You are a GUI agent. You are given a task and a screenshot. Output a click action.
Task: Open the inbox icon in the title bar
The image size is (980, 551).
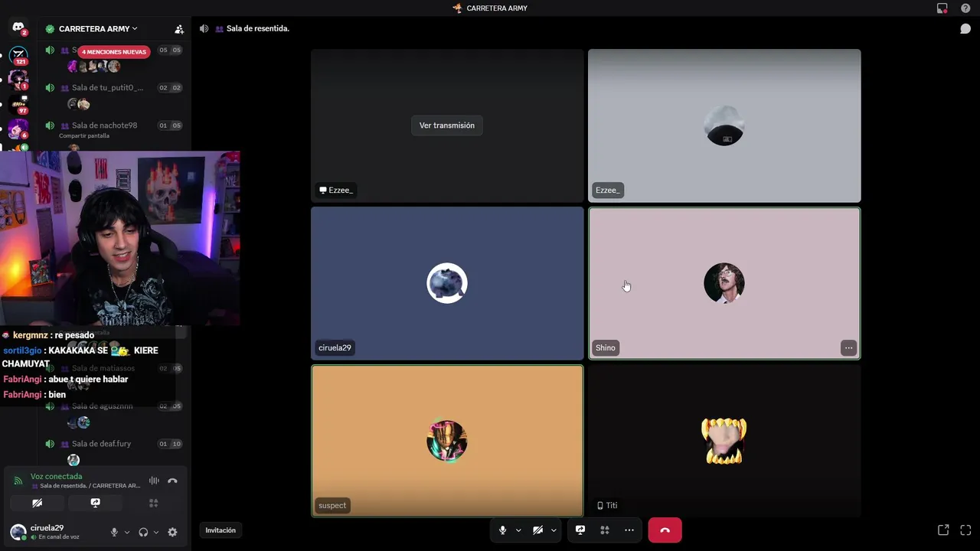point(942,8)
